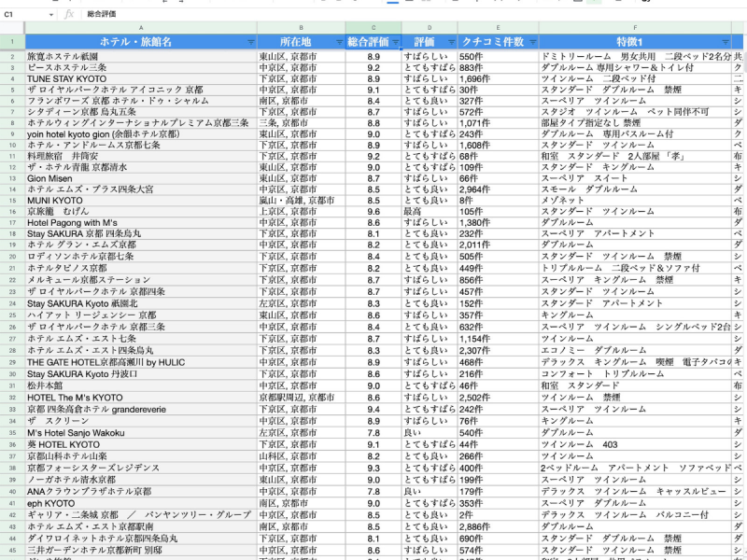Screen dimensions: 747x560
Task: Select column C header
Action: pos(373,28)
